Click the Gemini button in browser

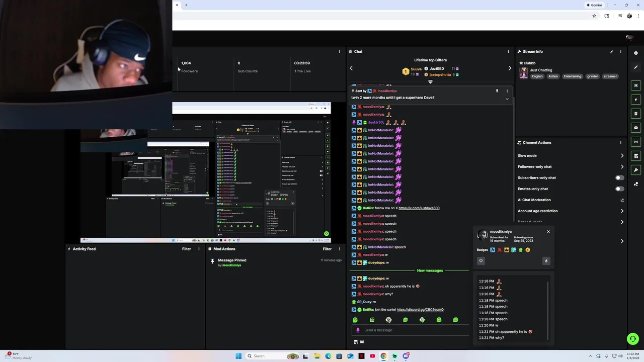tap(594, 5)
